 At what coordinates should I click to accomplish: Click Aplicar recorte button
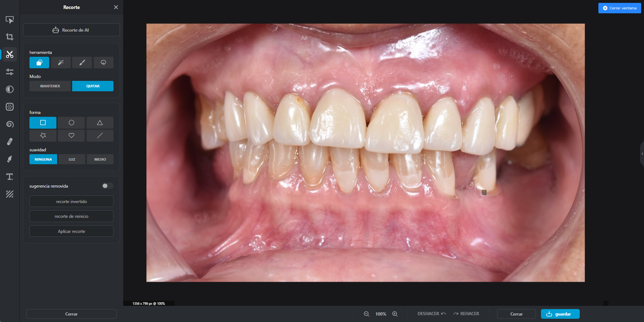[71, 231]
